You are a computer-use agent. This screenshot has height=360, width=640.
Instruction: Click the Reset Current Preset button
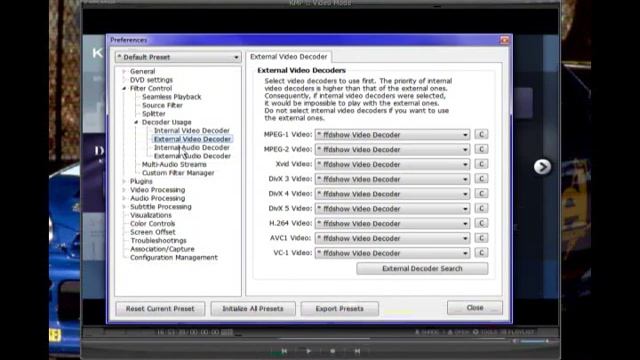tap(160, 309)
